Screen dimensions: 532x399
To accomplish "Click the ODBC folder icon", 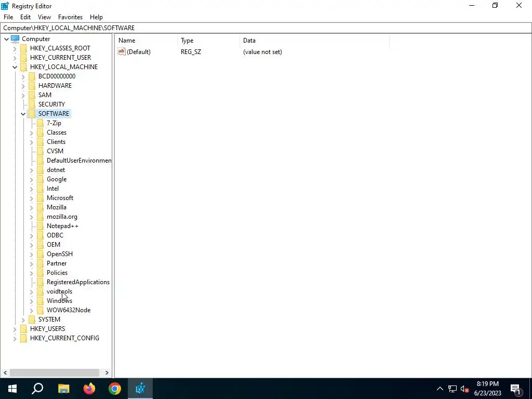I will pyautogui.click(x=41, y=235).
